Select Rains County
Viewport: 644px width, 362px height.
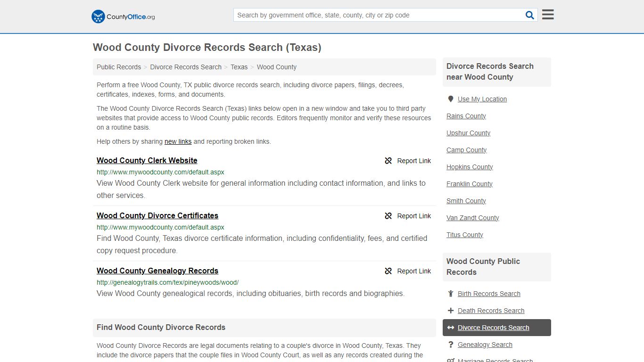(x=466, y=116)
